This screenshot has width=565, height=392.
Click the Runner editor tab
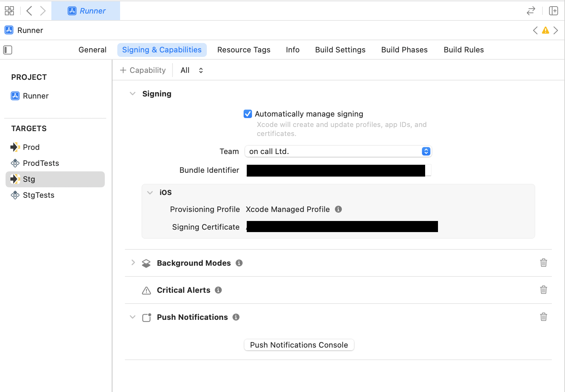point(86,11)
